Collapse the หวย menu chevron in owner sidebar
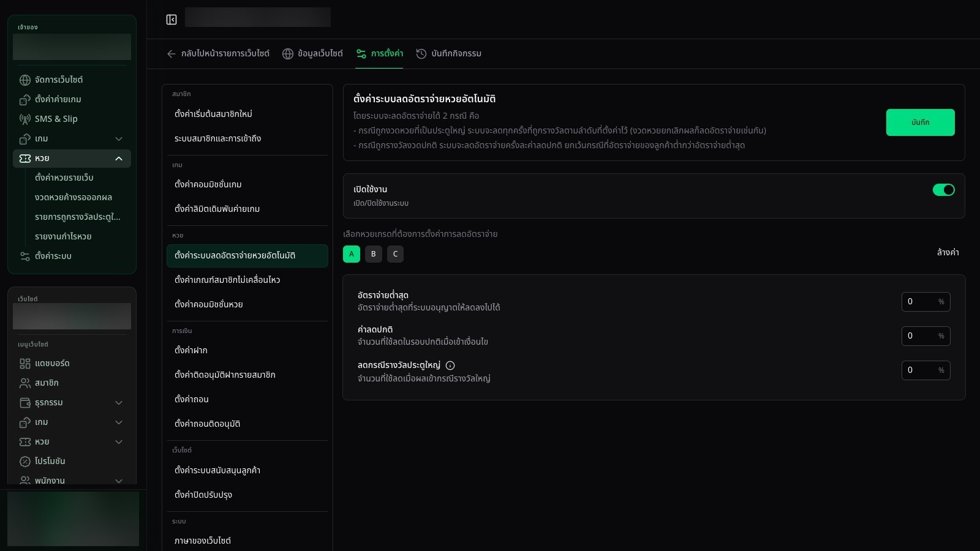The height and width of the screenshot is (551, 980). 119,159
